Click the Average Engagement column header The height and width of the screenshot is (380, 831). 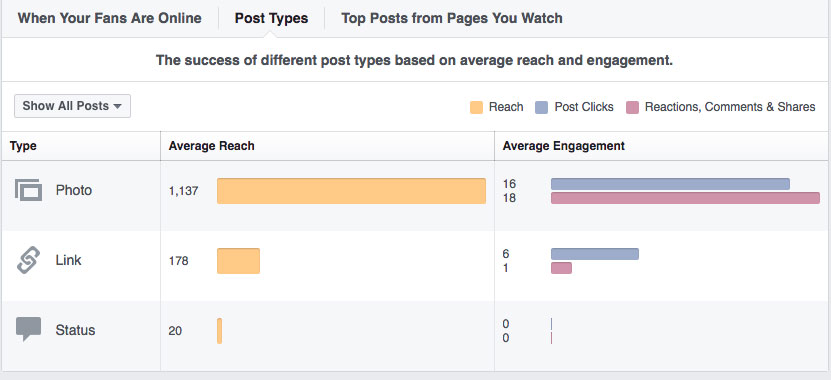tap(563, 146)
